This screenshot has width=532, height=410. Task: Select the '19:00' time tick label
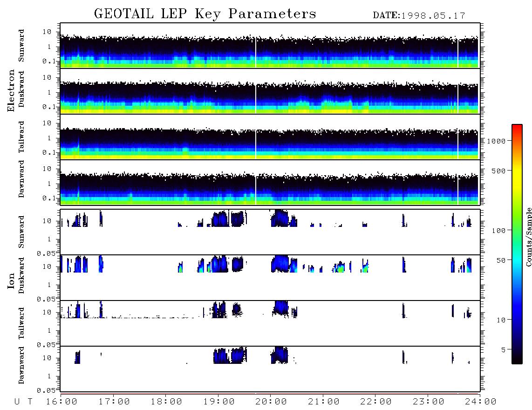click(x=219, y=402)
